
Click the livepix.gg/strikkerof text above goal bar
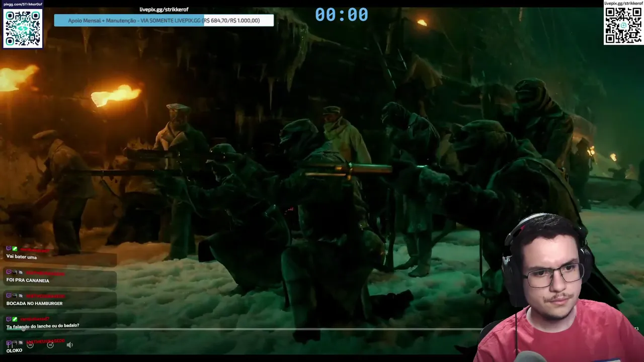(164, 10)
